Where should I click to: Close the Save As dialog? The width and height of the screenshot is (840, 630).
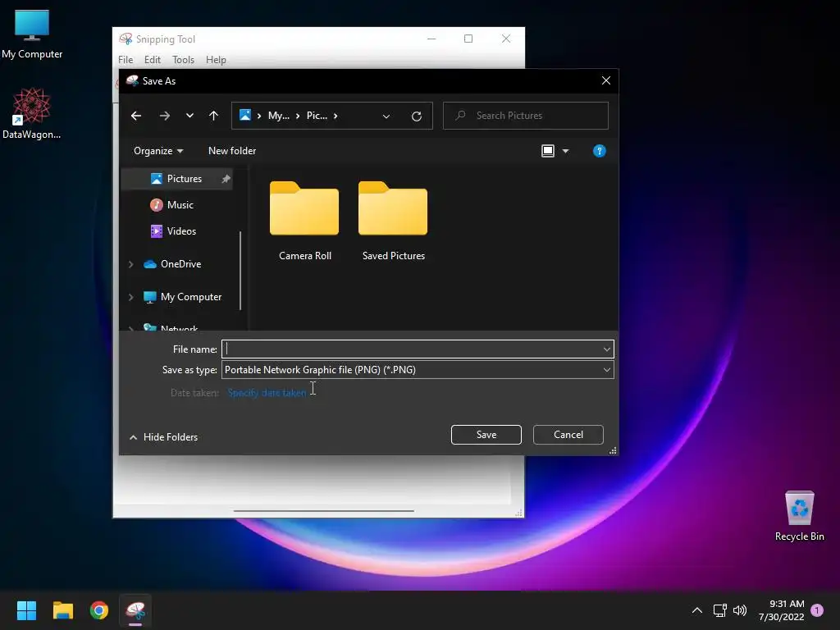606,80
